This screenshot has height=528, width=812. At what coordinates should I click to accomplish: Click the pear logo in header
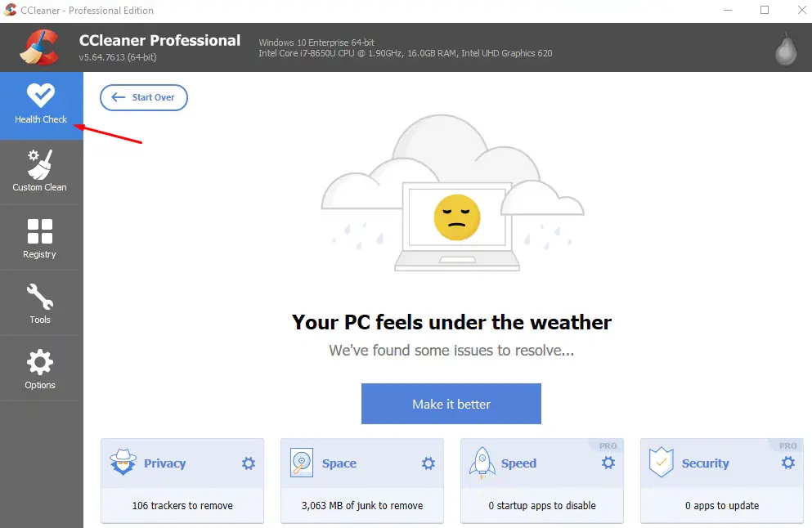click(785, 49)
